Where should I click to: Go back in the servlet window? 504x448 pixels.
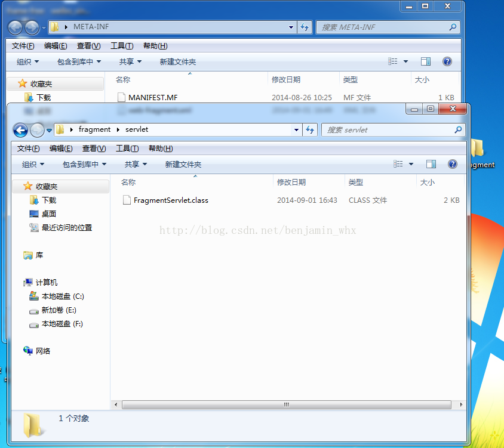point(21,130)
